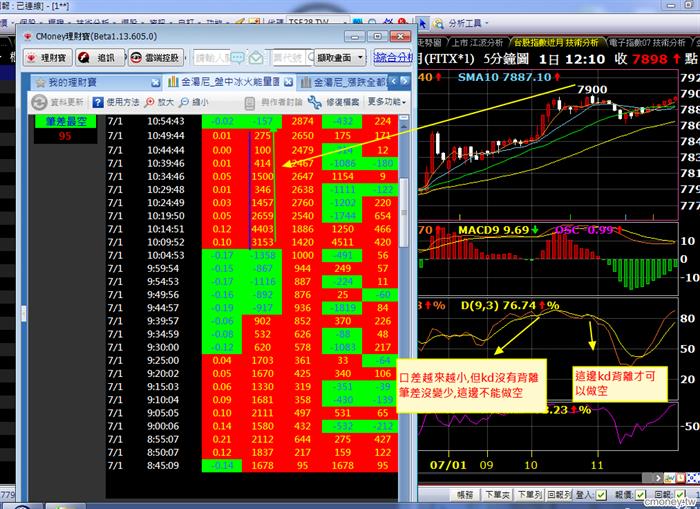
Task: Click the open envelope mail icon
Action: 256,58
